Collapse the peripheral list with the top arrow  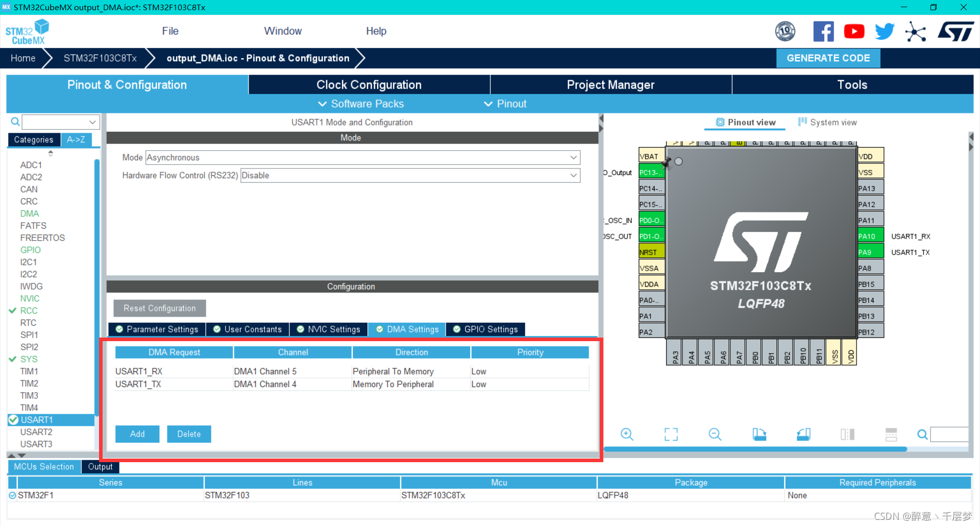[x=51, y=153]
